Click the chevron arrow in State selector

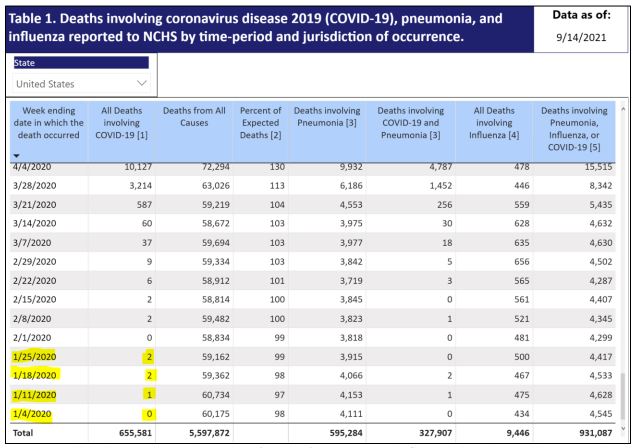coord(142,84)
